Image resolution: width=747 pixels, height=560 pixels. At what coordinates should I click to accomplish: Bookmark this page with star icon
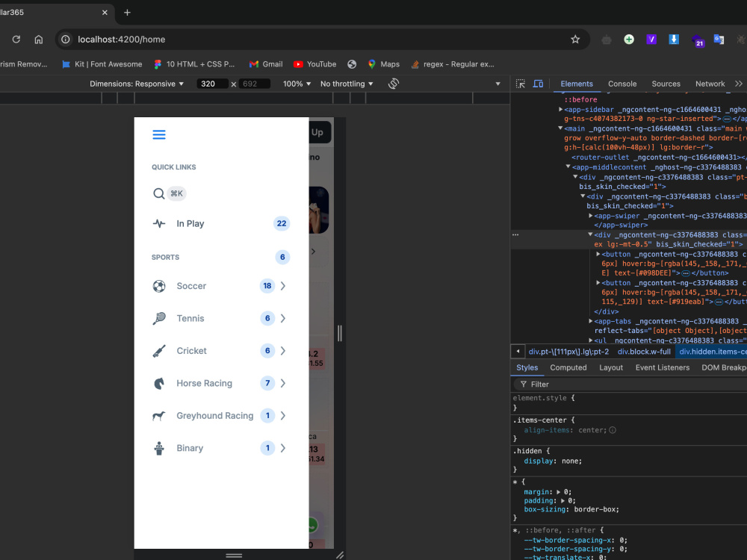click(575, 40)
